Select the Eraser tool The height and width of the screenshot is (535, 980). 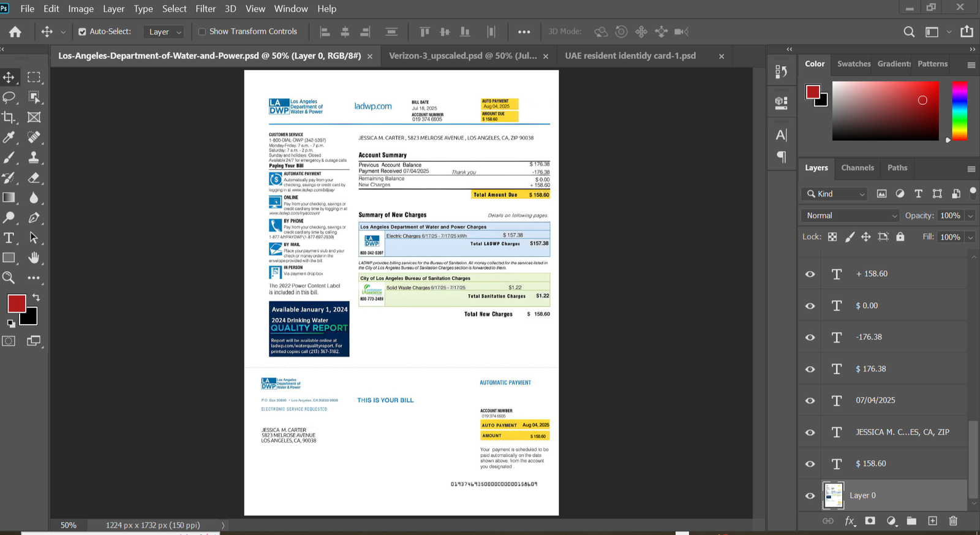[34, 178]
